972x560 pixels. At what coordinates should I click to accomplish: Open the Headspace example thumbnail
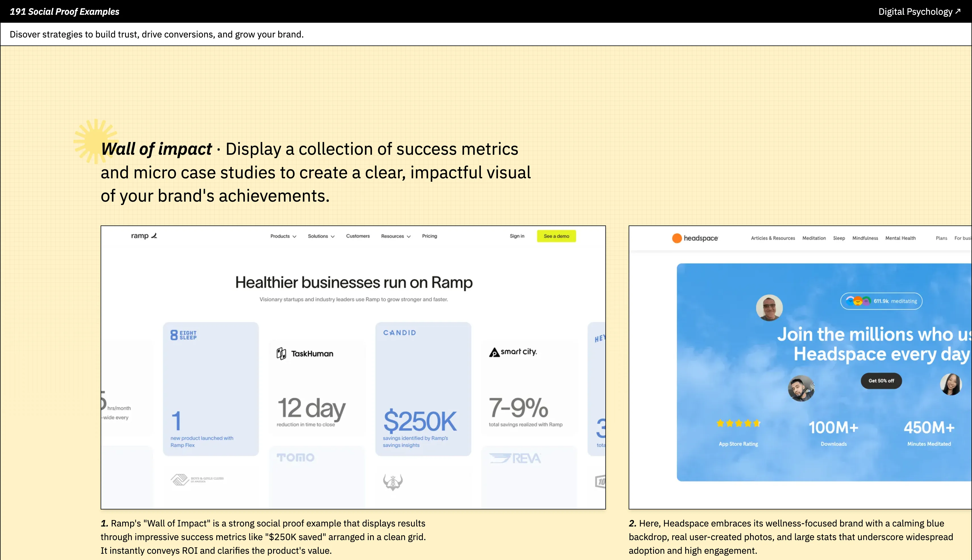(800, 367)
